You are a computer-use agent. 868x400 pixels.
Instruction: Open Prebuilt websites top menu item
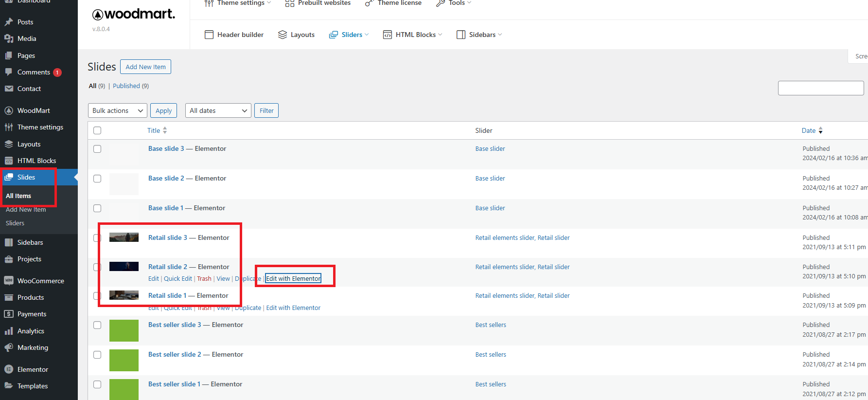tap(318, 3)
